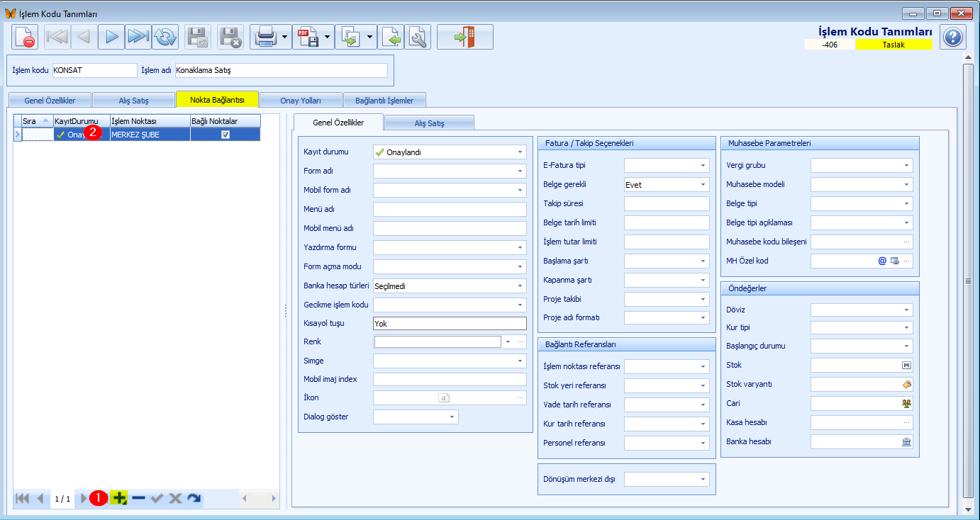The image size is (980, 520).
Task: Remove row with the minus icon in grid navigator
Action: coord(138,499)
